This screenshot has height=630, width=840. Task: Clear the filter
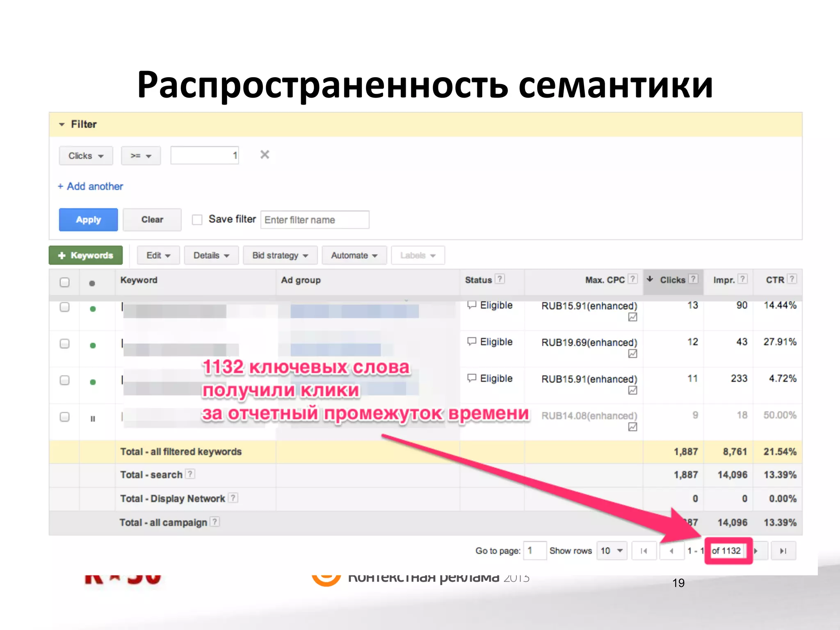pos(152,220)
